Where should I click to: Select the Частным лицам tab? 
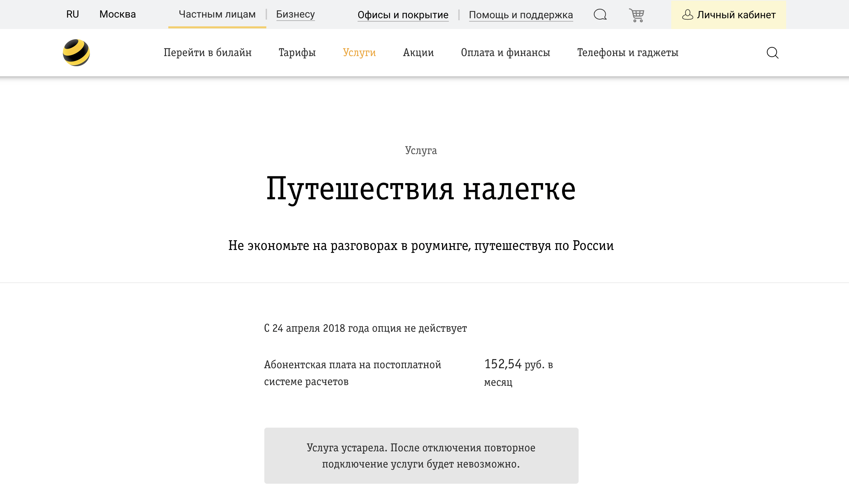[x=217, y=14]
